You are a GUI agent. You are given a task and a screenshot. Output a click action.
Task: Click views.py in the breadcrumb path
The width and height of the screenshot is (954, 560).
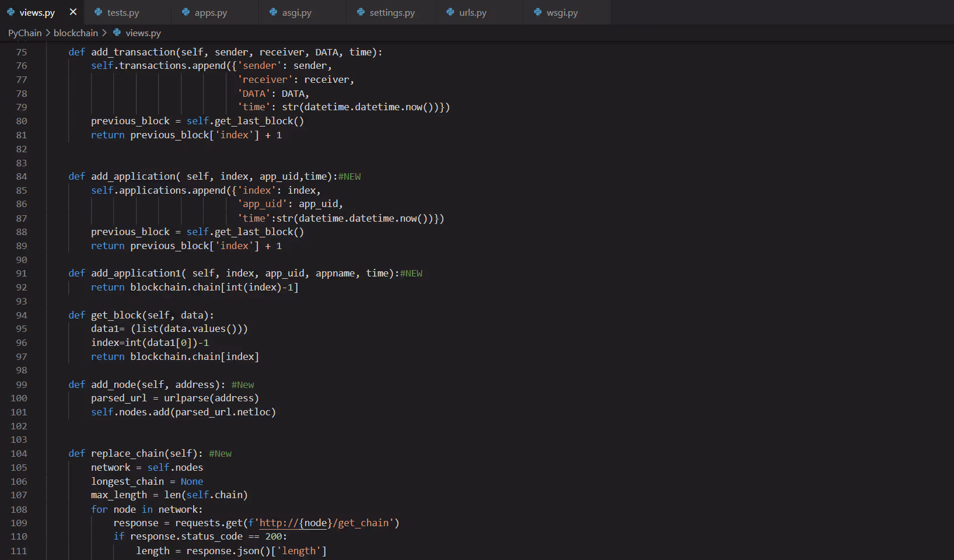click(143, 33)
